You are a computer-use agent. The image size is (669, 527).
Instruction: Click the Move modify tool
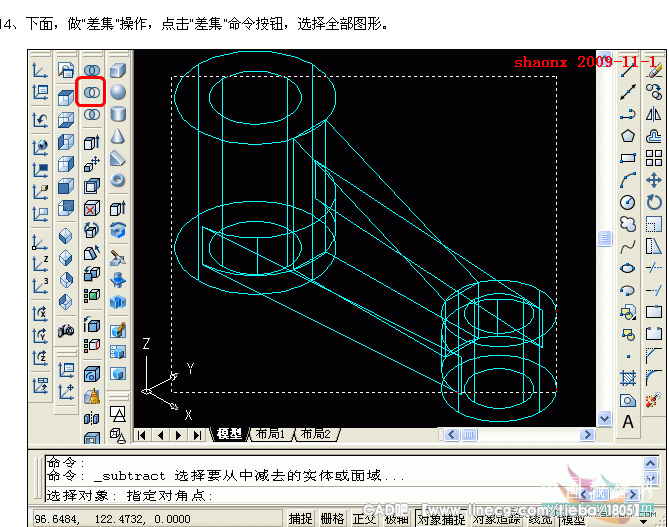pos(654,180)
